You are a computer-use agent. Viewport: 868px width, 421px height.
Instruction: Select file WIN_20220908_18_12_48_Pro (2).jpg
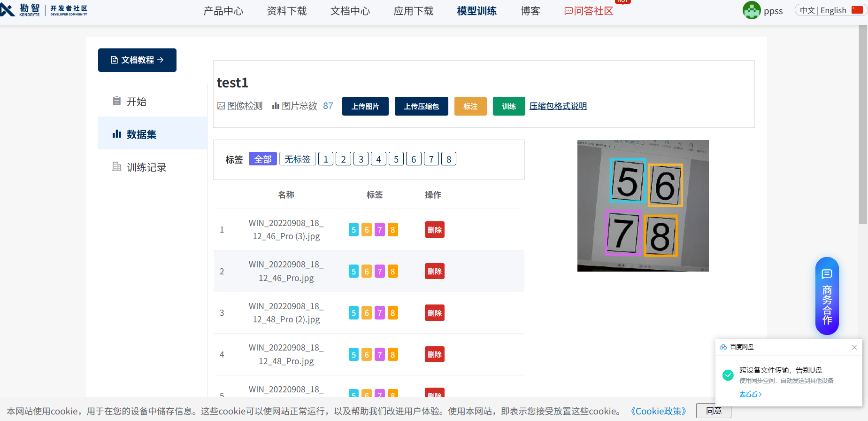tap(286, 313)
